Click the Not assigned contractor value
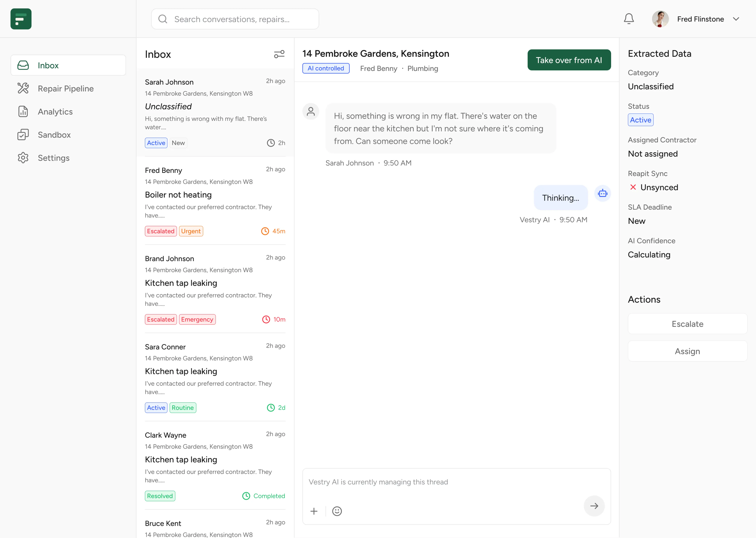Viewport: 756px width, 538px height. 652,154
